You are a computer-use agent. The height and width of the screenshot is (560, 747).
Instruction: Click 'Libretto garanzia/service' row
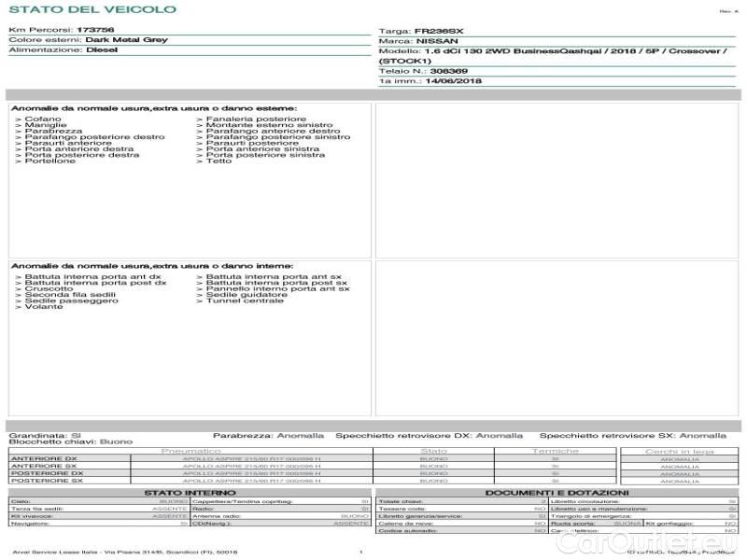click(x=461, y=516)
